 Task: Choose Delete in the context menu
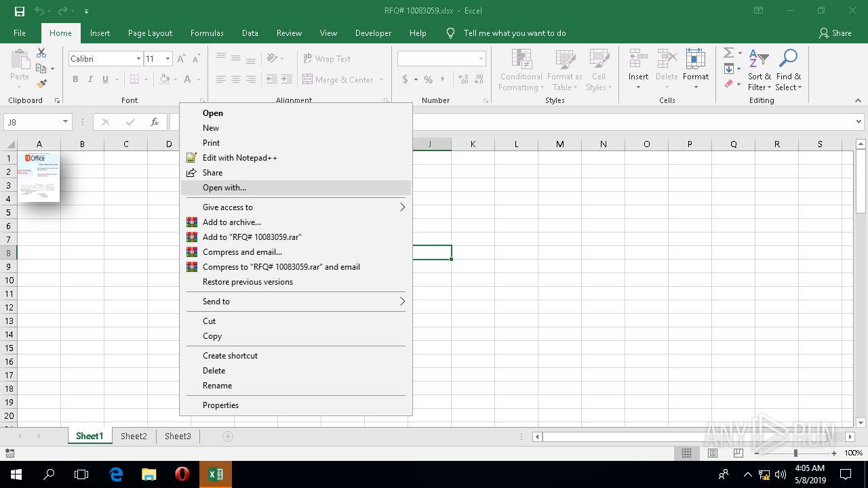pos(296,371)
